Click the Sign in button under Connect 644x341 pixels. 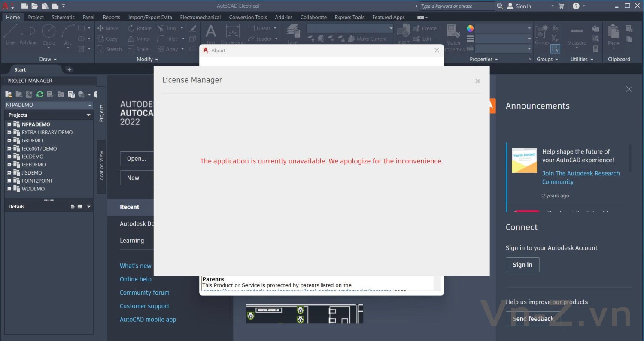(522, 265)
